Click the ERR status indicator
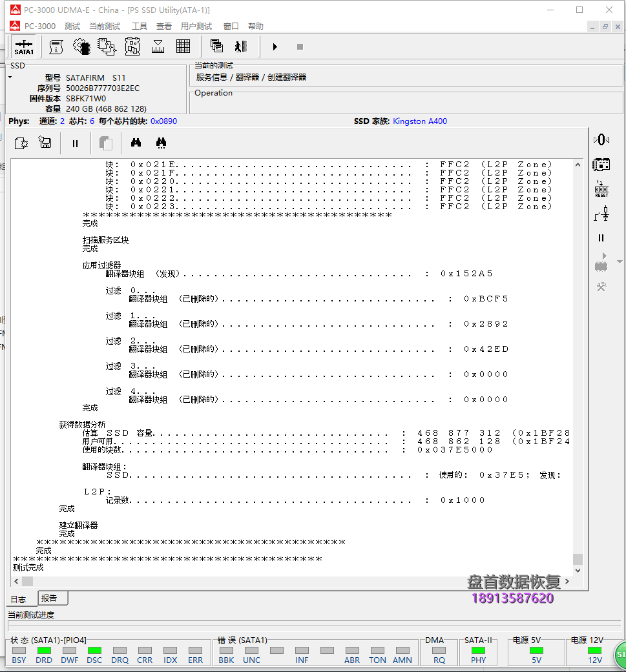The width and height of the screenshot is (626, 672). click(195, 651)
